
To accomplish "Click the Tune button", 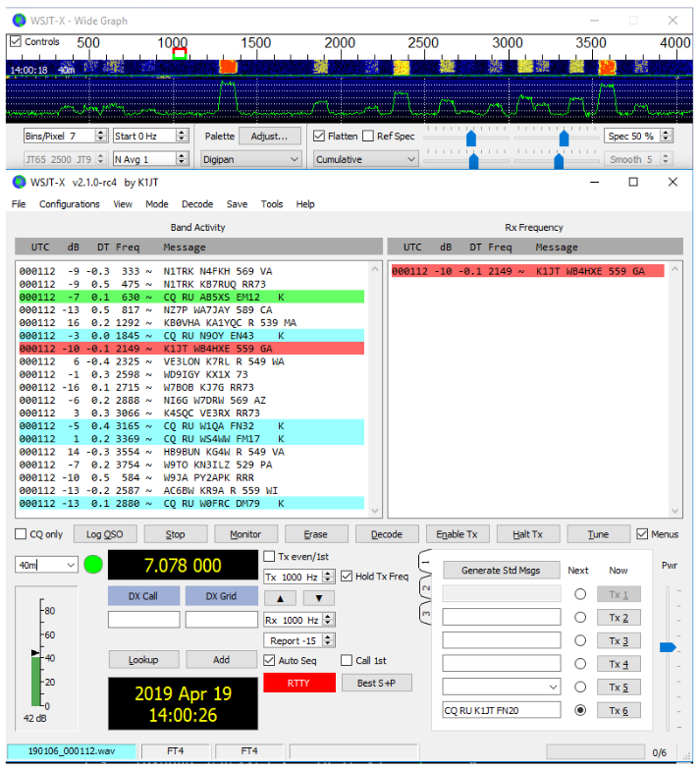I will tap(598, 534).
